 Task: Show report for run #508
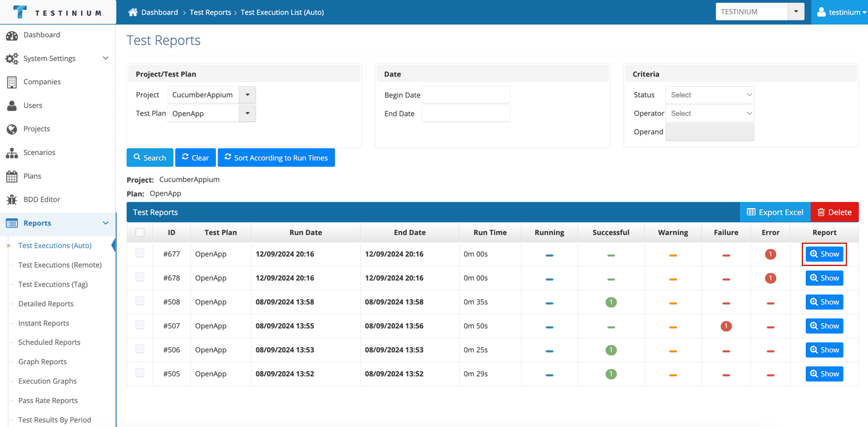[825, 302]
